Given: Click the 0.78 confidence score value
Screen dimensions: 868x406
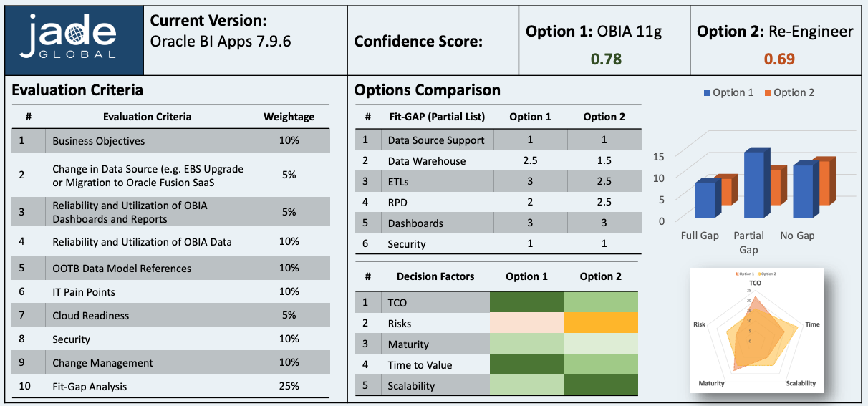Looking at the screenshot, I should click(x=605, y=59).
